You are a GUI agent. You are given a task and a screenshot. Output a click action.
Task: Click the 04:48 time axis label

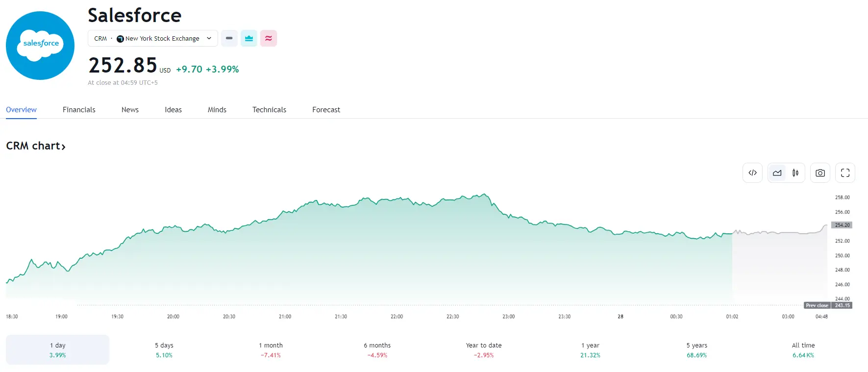click(821, 317)
